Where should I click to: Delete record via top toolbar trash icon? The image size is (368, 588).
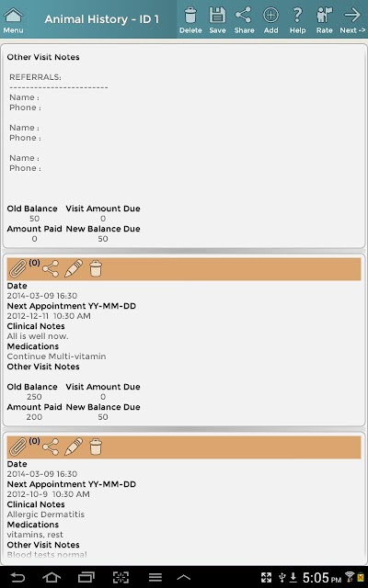click(190, 20)
